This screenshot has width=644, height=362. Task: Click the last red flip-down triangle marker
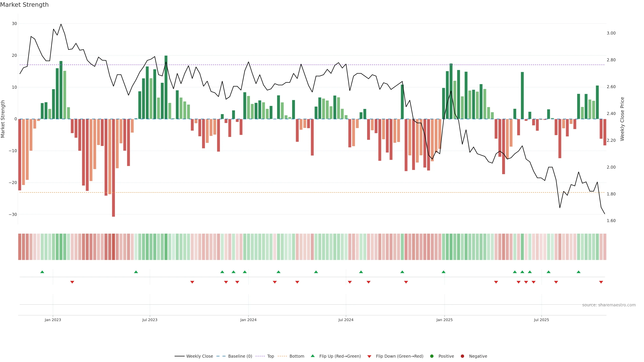[x=601, y=282]
